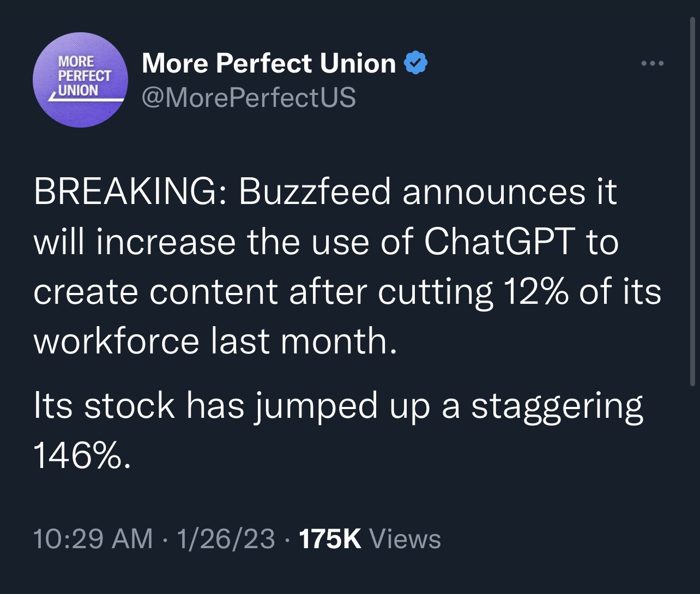This screenshot has height=594, width=700.
Task: Open the More Perfect Union profile avatar
Action: 80,80
